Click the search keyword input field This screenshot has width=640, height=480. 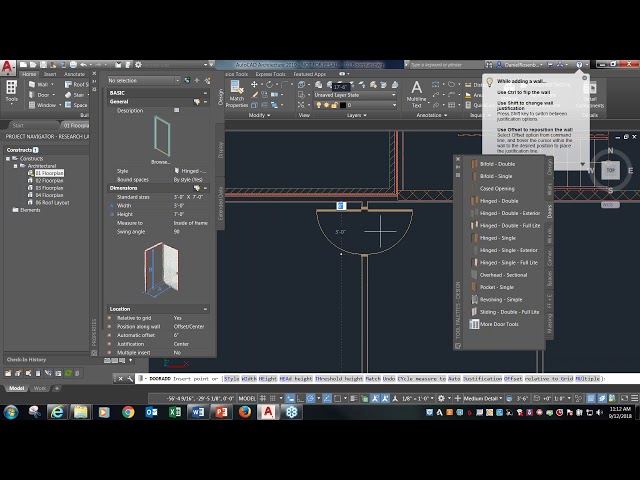(x=446, y=64)
